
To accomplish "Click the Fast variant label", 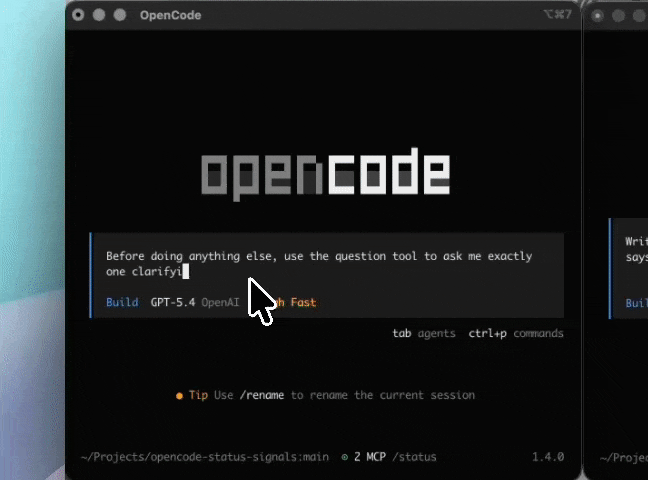I will (x=303, y=302).
